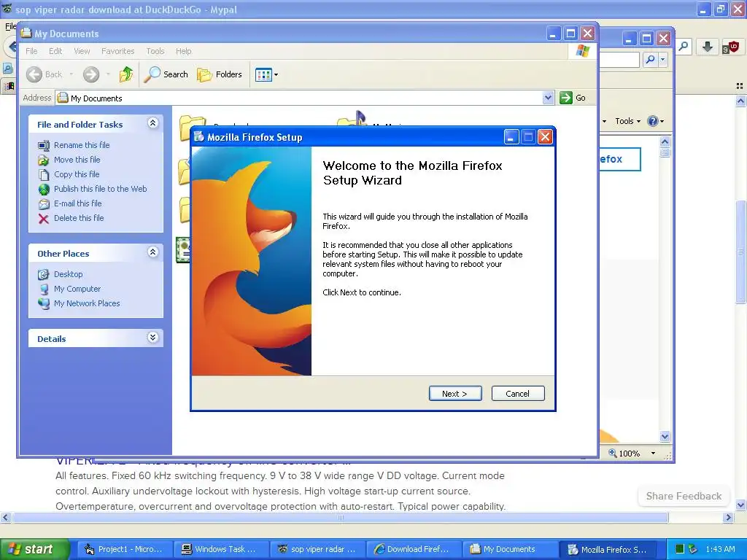Go up one folder level
Viewport: 747px width, 560px height.
(125, 74)
